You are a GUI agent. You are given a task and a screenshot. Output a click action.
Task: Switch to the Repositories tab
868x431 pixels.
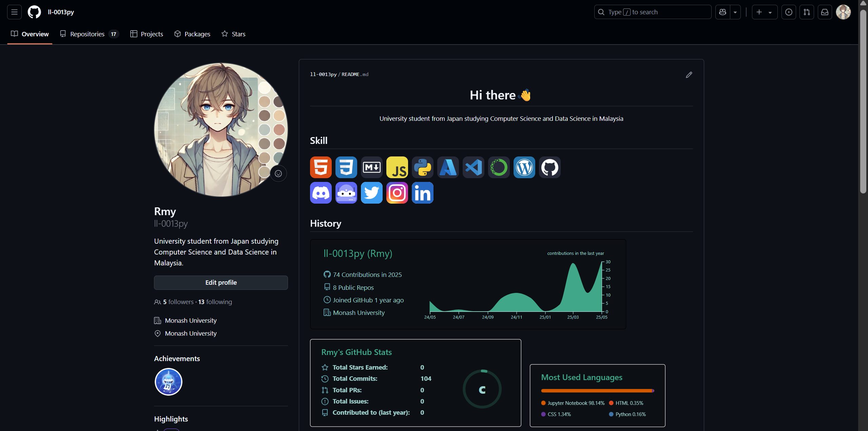point(90,34)
